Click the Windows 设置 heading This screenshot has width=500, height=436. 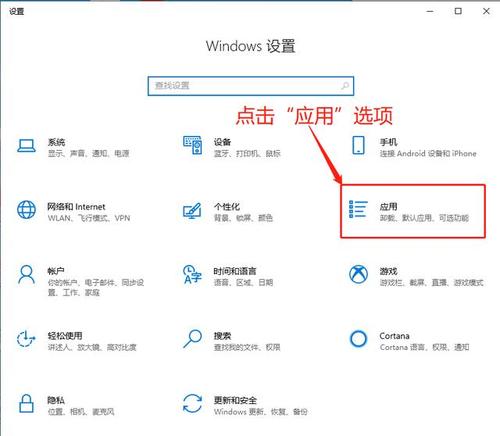point(250,46)
